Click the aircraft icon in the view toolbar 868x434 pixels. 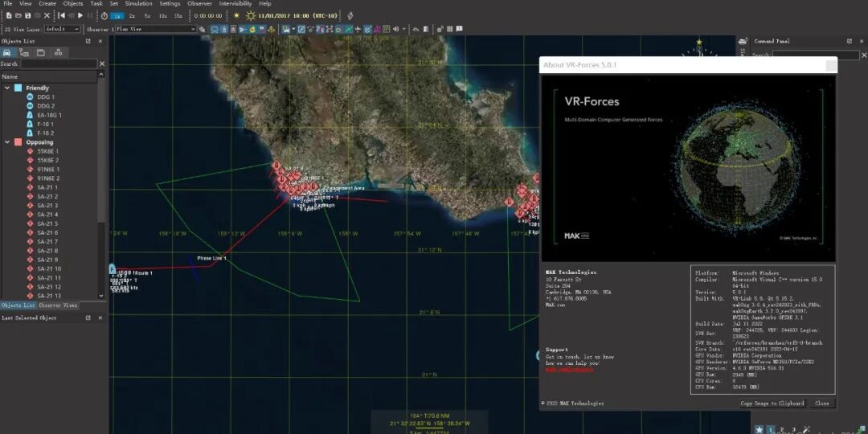point(358,29)
